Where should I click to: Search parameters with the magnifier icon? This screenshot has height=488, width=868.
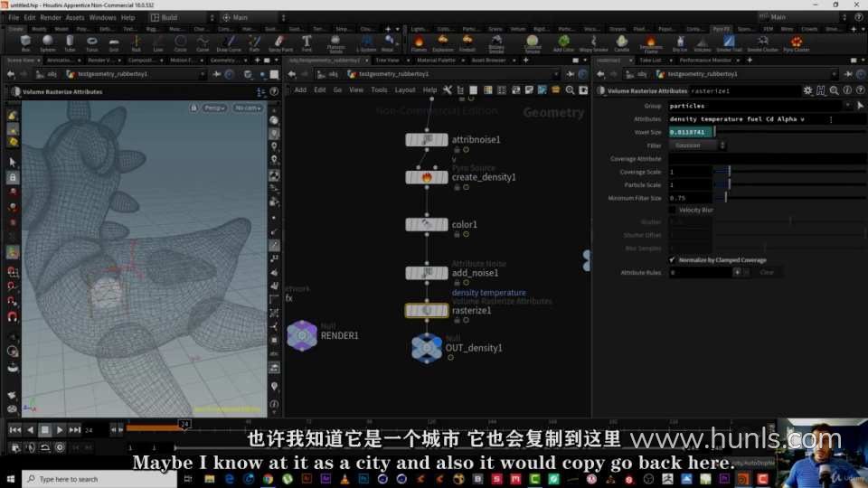pos(834,90)
